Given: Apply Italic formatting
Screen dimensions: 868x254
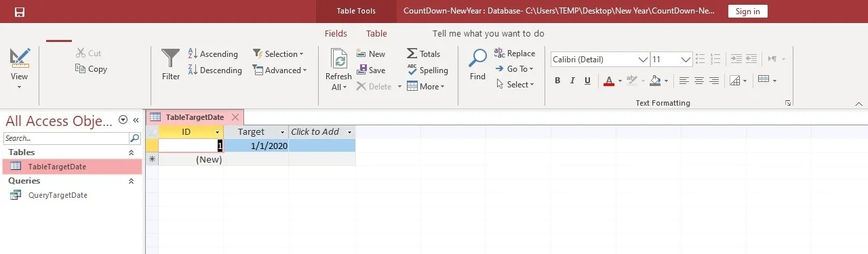Looking at the screenshot, I should coord(572,81).
